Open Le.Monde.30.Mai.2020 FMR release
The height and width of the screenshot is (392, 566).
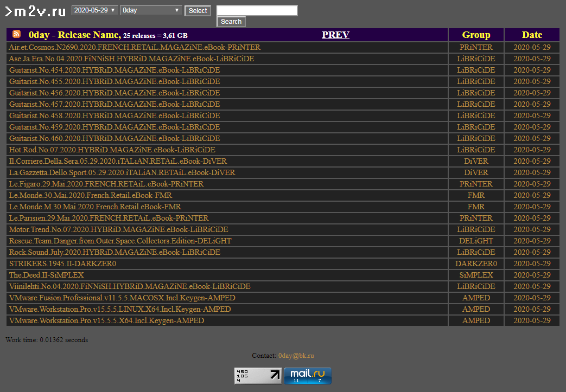pyautogui.click(x=91, y=196)
